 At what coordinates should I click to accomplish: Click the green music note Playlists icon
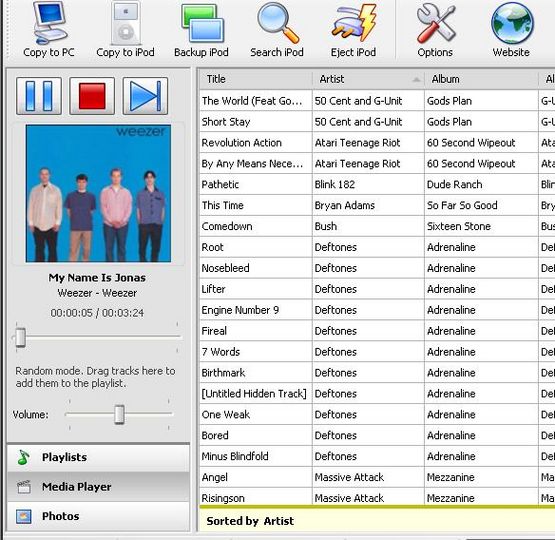tap(24, 457)
